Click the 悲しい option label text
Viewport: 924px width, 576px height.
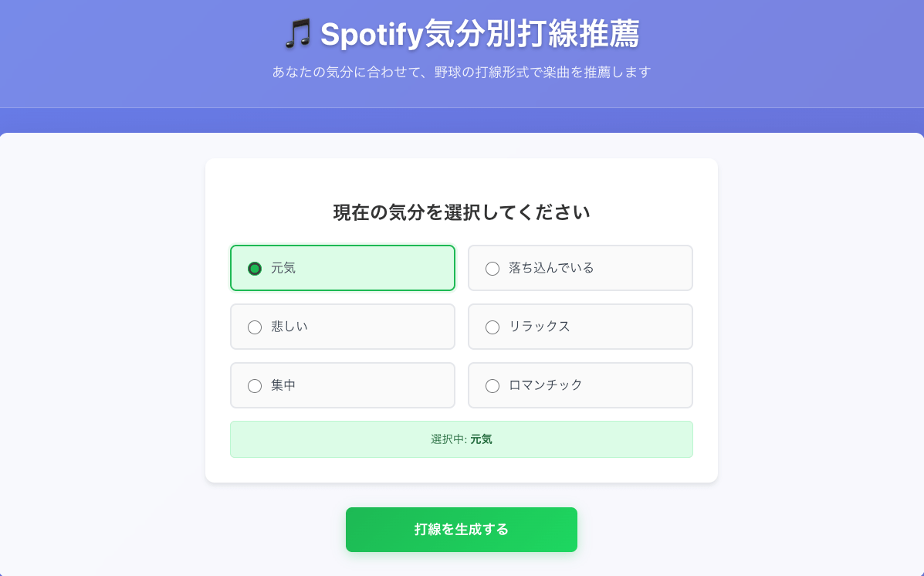289,327
